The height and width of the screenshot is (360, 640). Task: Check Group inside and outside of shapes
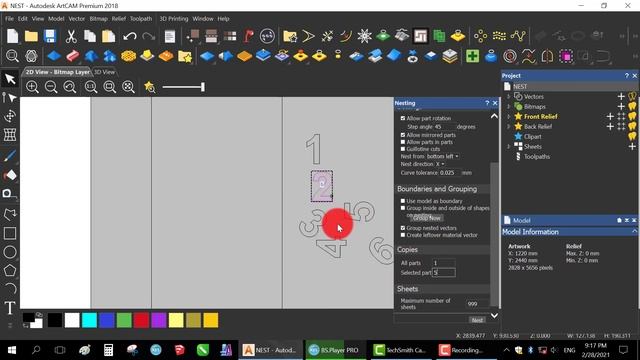coord(403,208)
